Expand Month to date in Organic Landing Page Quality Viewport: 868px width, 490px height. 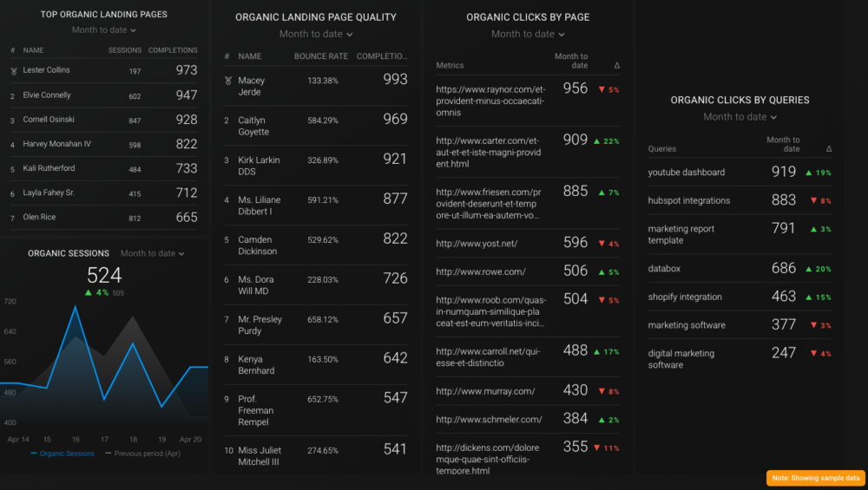click(x=316, y=35)
